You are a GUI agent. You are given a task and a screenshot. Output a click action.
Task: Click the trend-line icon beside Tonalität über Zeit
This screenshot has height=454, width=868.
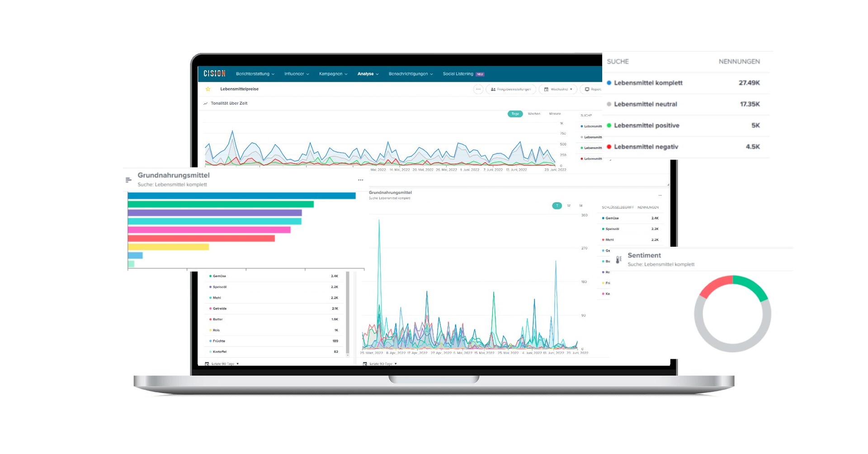[205, 103]
